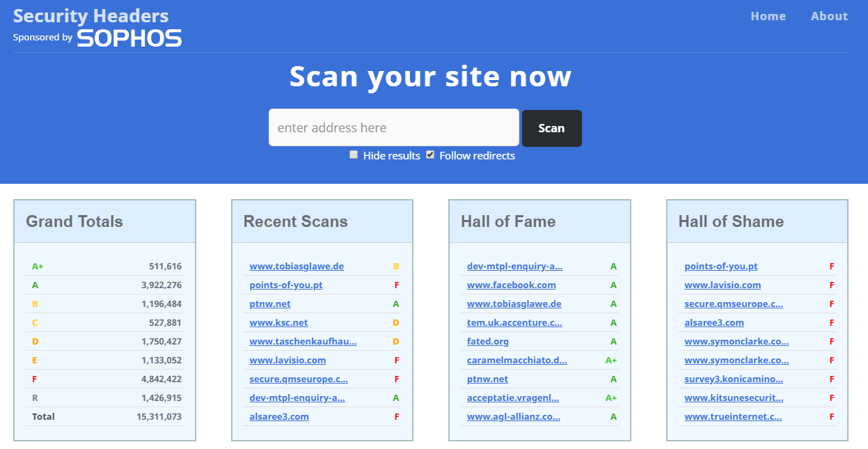Open ptnw.net in Recent Scans
Viewport: 868px width, 449px height.
pyautogui.click(x=270, y=304)
